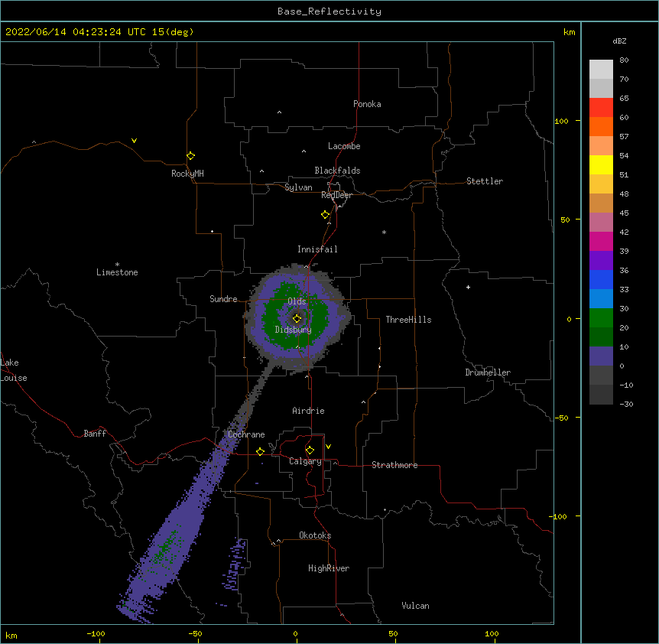Click the Lacombe city label

(x=344, y=146)
